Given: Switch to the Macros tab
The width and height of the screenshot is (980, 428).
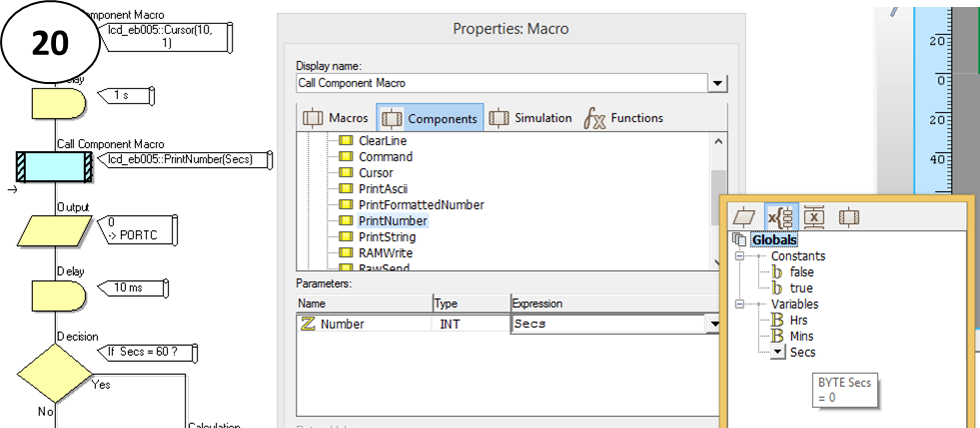Looking at the screenshot, I should click(336, 118).
